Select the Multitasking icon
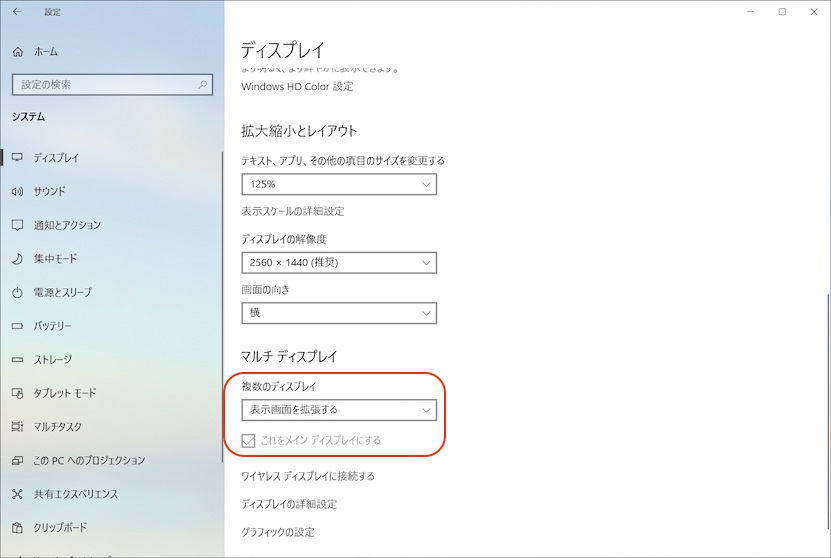Image resolution: width=831 pixels, height=558 pixels. coord(17,427)
